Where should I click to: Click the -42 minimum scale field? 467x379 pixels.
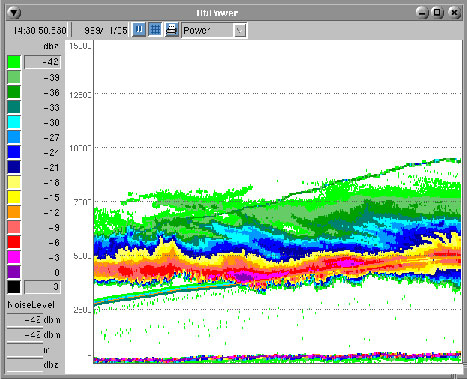43,62
